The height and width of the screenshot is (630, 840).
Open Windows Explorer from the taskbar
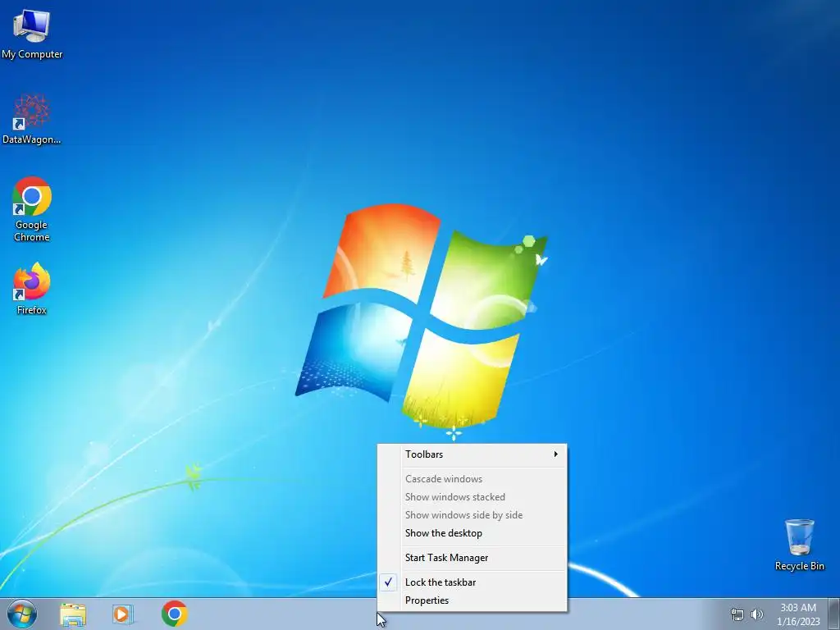(73, 614)
